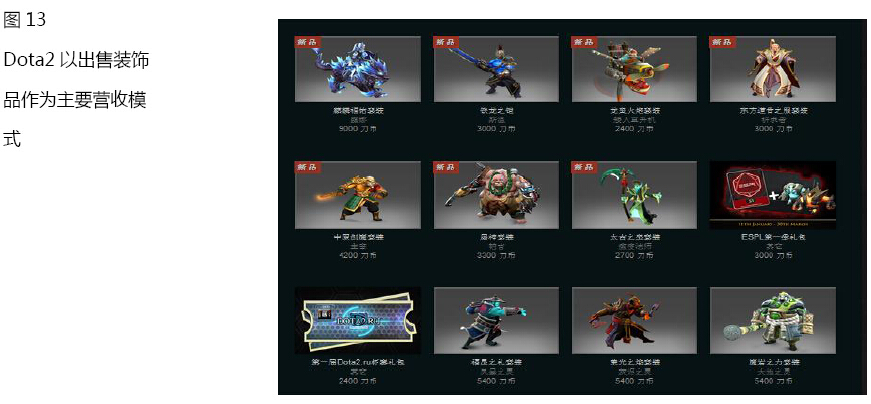Open the ESPL bundle title link
The image size is (871, 404).
(x=773, y=237)
